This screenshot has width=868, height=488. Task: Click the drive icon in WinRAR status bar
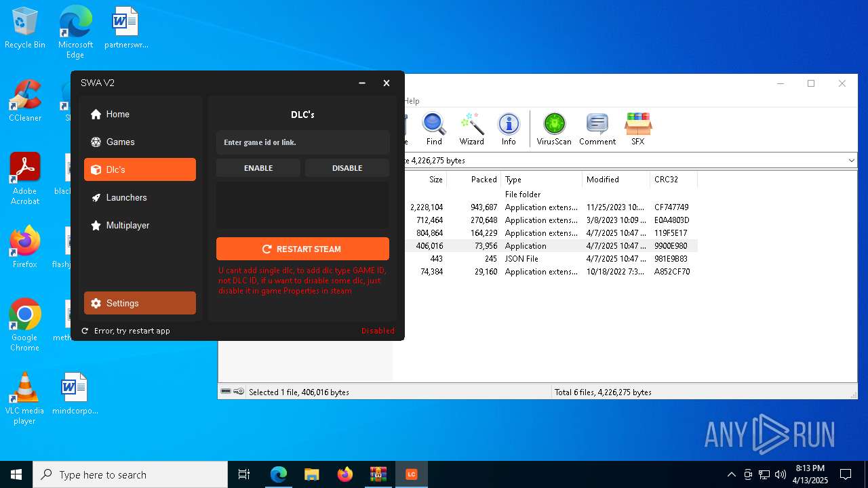pyautogui.click(x=226, y=392)
